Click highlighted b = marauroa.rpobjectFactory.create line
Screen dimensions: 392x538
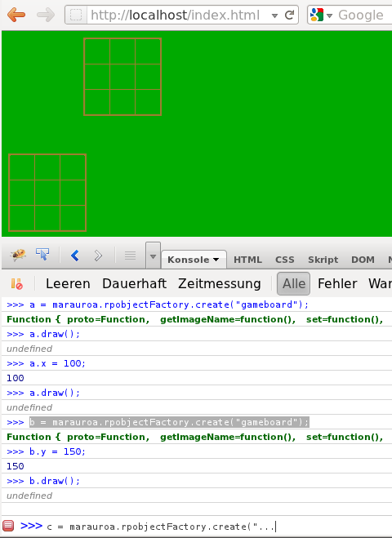tap(169, 422)
